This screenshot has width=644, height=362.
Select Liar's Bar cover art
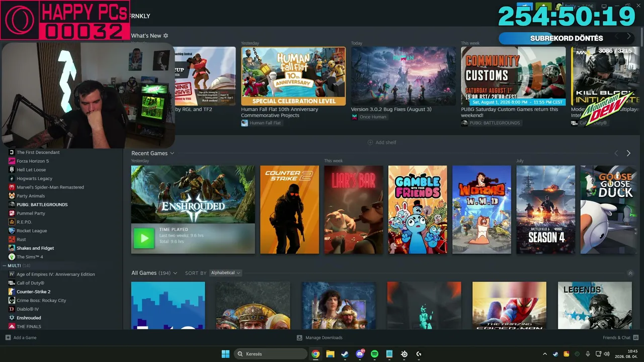tap(354, 210)
